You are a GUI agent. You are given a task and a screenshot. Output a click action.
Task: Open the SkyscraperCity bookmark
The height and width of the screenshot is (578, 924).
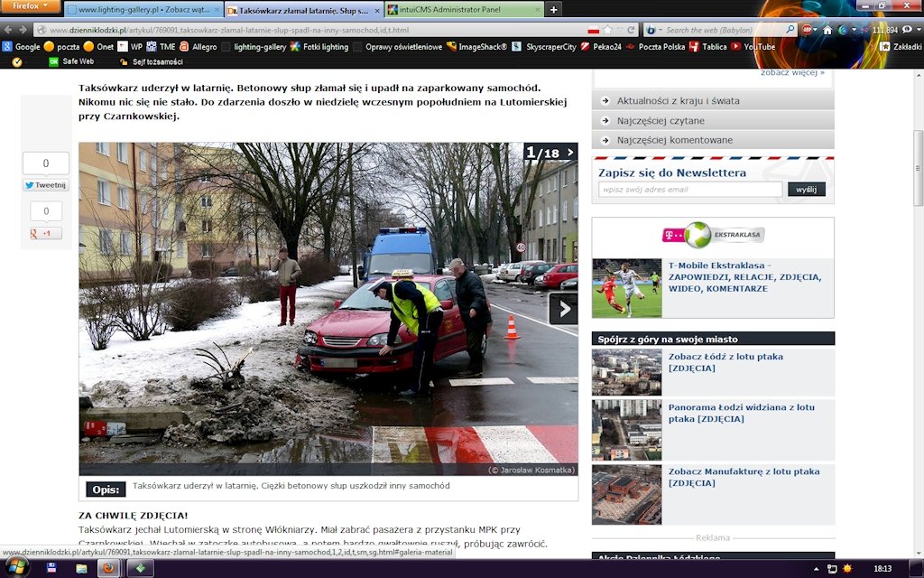(544, 47)
